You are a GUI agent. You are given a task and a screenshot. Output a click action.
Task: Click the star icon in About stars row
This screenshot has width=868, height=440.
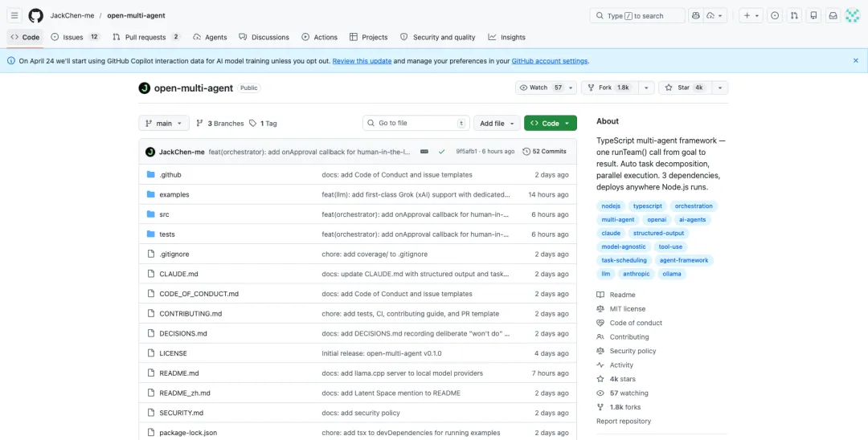(600, 379)
